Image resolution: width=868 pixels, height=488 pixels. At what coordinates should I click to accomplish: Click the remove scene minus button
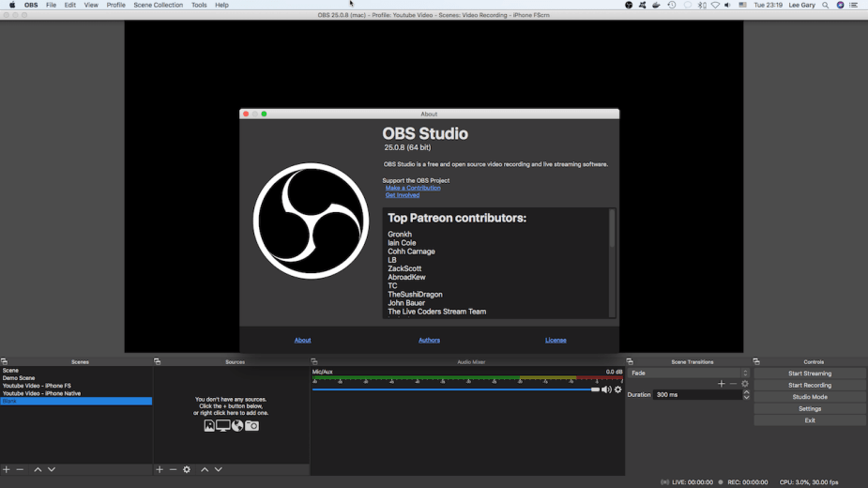(20, 469)
